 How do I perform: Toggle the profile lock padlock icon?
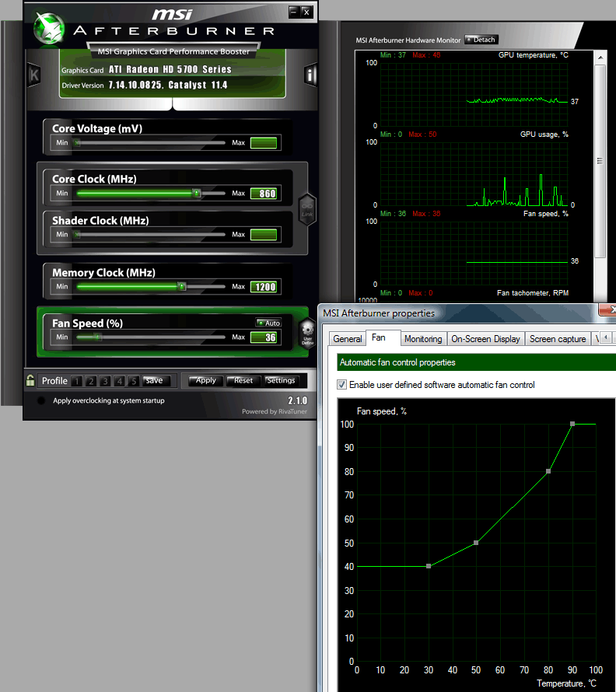click(30, 380)
